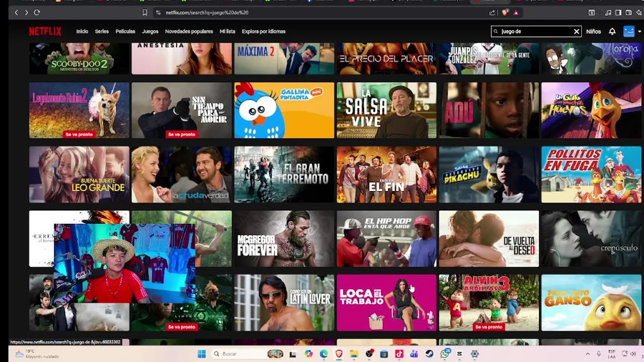Viewport: 644px width, 362px height.
Task: Open Series section
Action: (102, 31)
